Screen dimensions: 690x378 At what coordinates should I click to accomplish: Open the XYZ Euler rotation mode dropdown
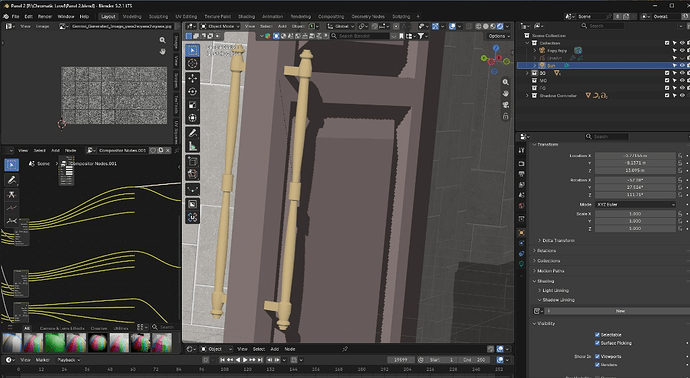(635, 205)
